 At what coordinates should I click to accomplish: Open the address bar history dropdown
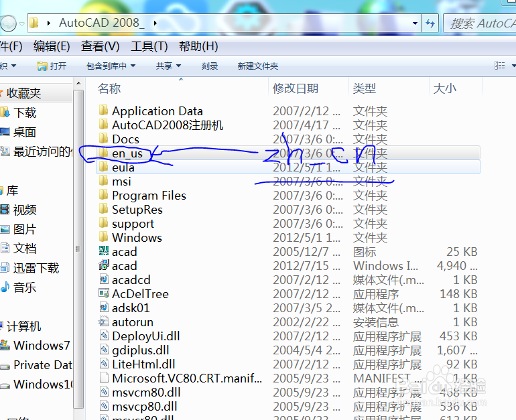[415, 23]
